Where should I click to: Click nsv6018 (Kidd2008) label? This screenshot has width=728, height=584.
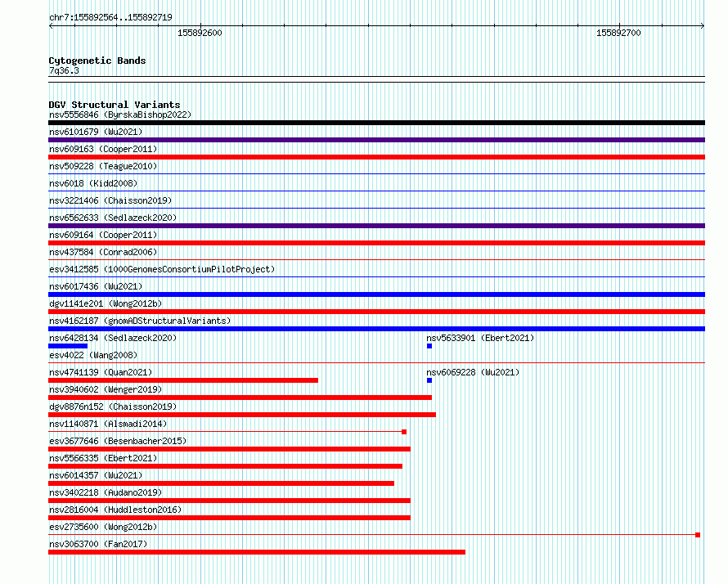[93, 183]
